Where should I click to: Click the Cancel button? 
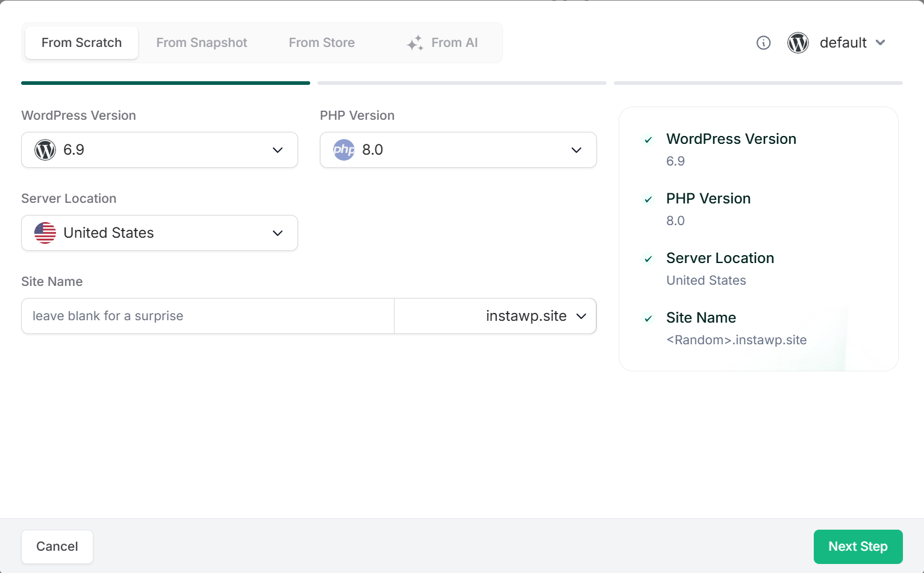[x=57, y=547]
